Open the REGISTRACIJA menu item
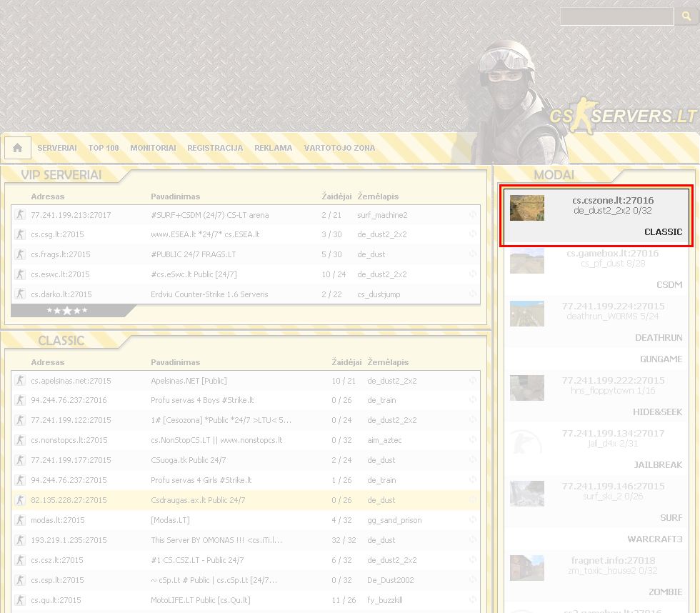 (x=215, y=148)
